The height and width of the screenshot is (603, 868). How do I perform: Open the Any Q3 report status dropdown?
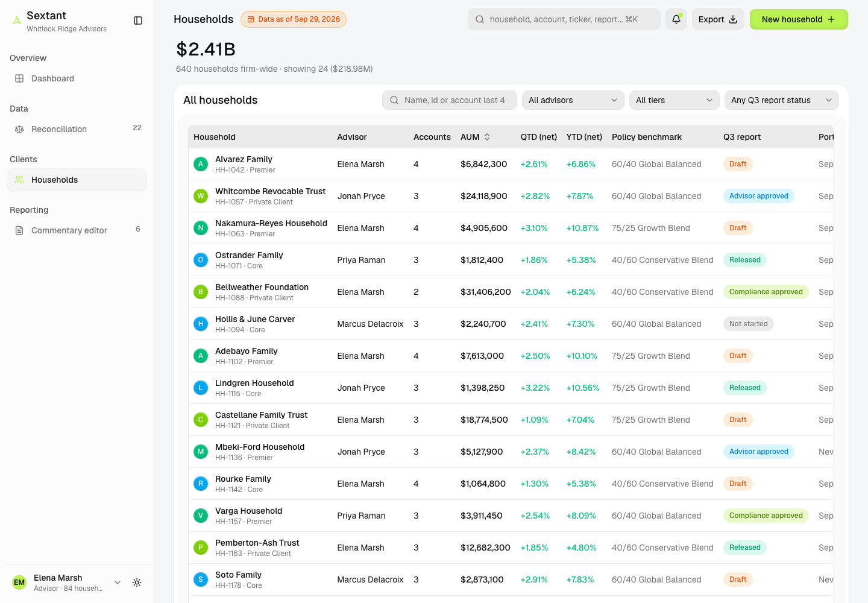tap(781, 100)
